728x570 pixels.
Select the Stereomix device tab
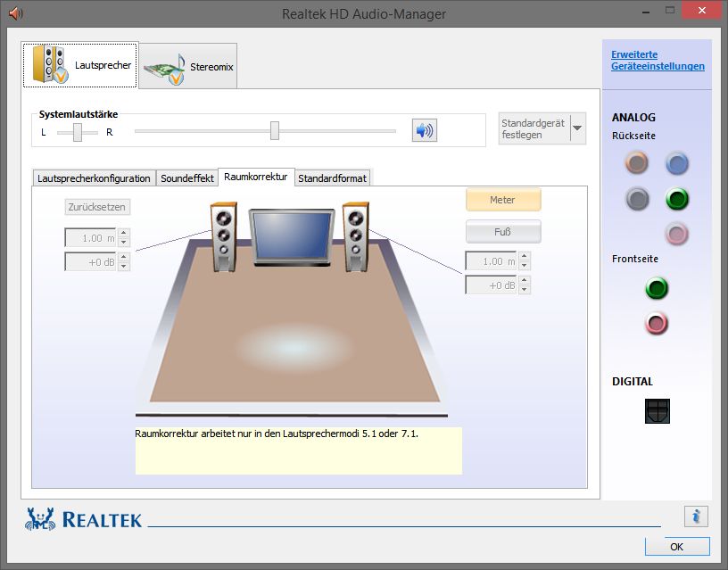point(188,66)
